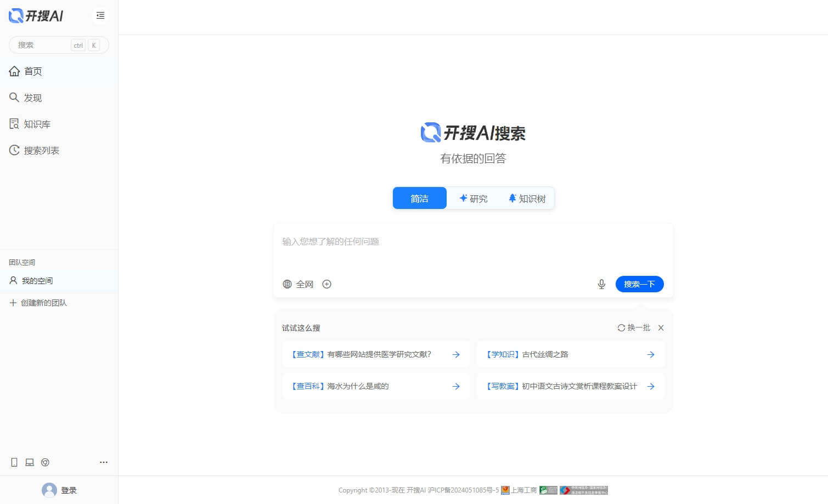Image resolution: width=828 pixels, height=504 pixels.
Task: Click the 试试这么搜 heading text
Action: click(x=301, y=328)
